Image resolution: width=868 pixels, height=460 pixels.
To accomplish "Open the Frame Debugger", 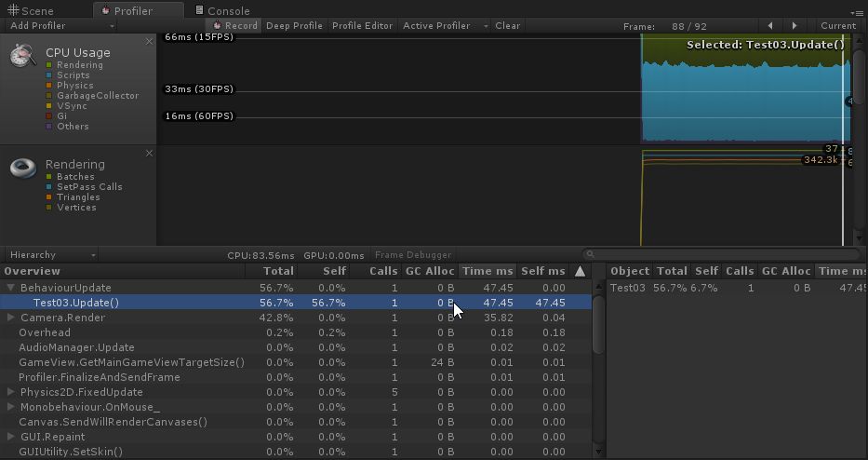I will [x=413, y=255].
